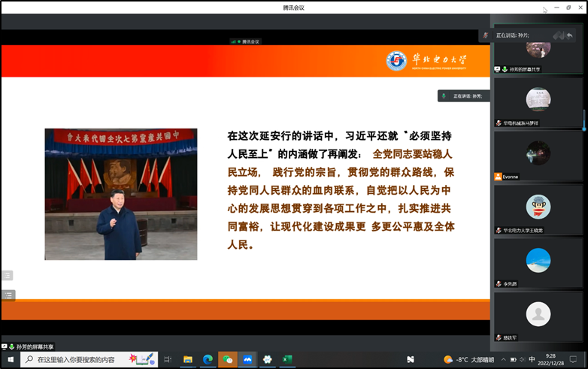Click the muted microphone icon beside 正在讲话

coord(485,35)
